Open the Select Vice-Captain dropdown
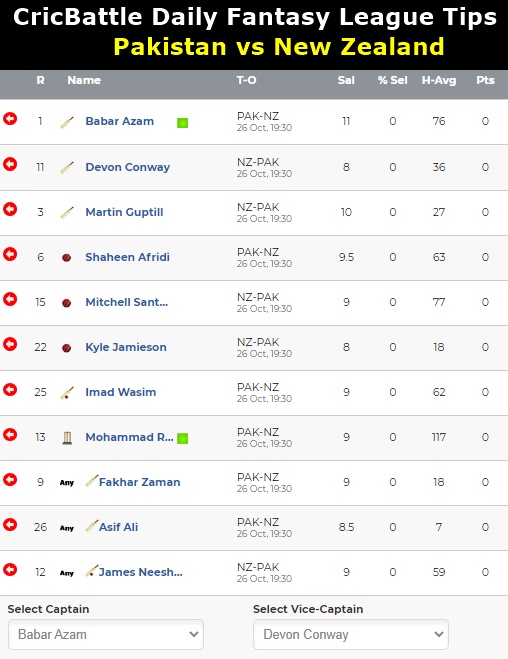This screenshot has width=508, height=659. click(x=351, y=634)
